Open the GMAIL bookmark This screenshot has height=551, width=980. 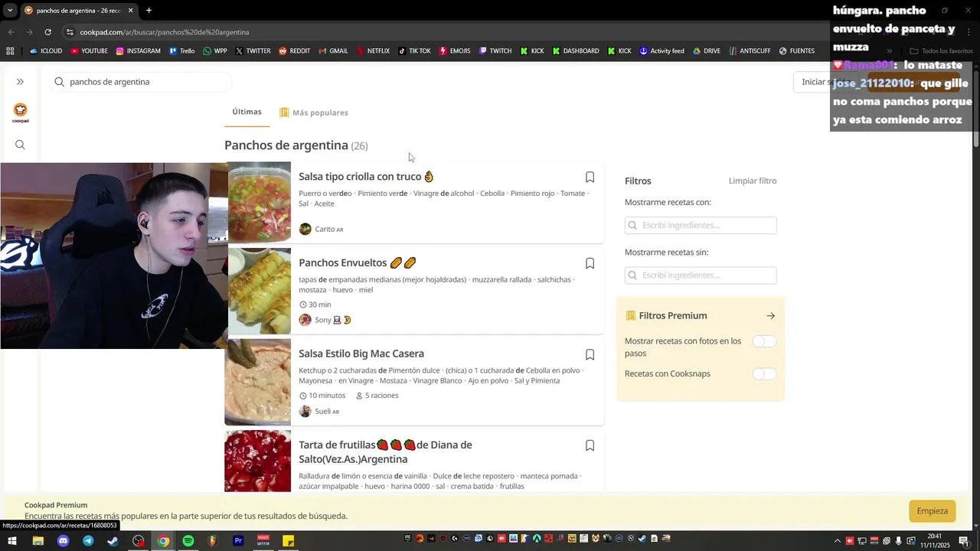coord(333,51)
